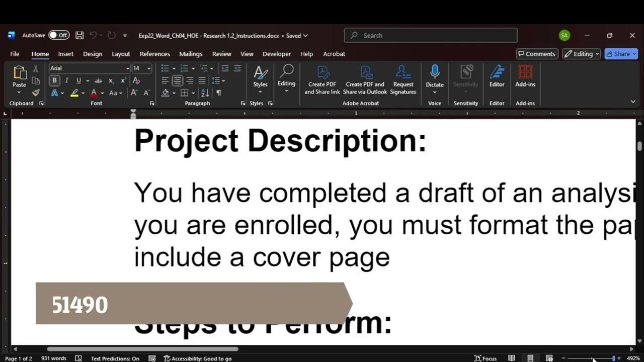644x362 pixels.
Task: Toggle Bold formatting
Action: [54, 80]
